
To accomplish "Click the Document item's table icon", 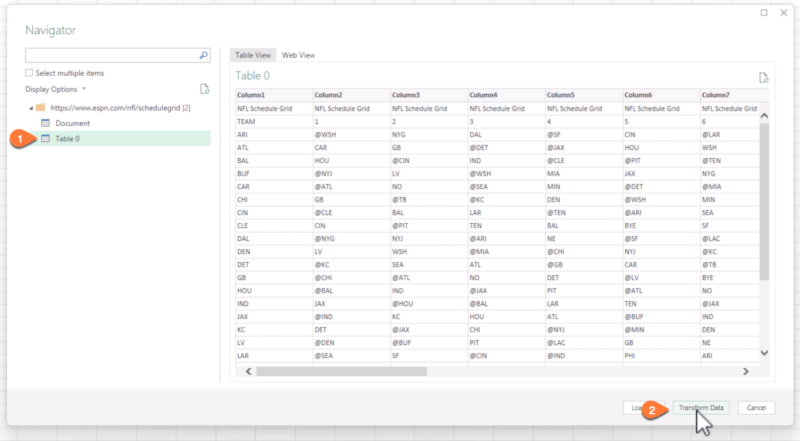I will (46, 122).
